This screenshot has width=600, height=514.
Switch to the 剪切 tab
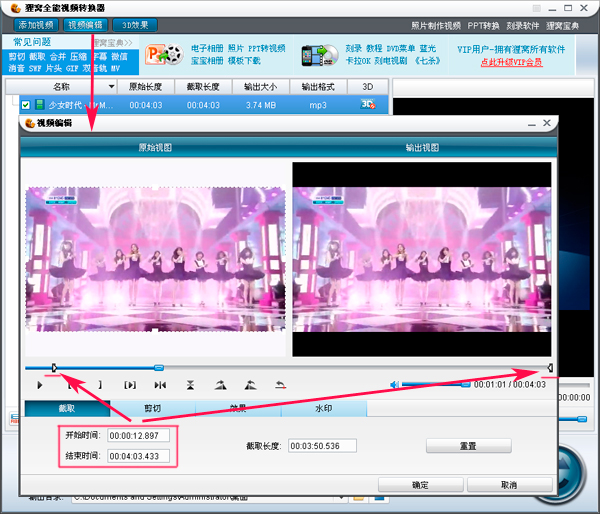point(153,408)
